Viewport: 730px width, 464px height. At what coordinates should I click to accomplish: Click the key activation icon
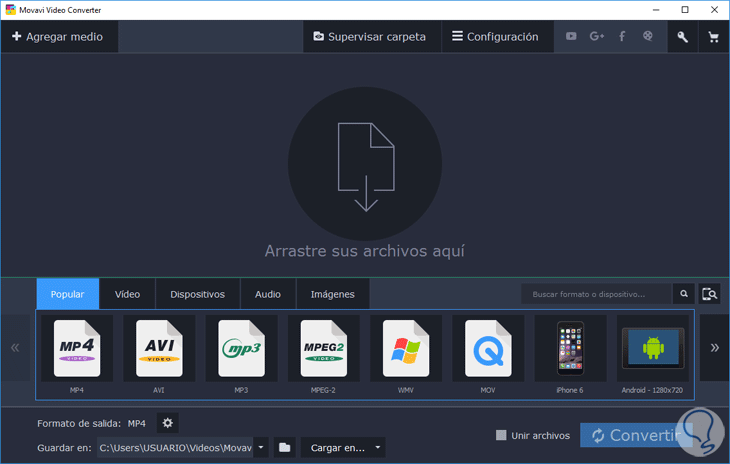click(683, 37)
